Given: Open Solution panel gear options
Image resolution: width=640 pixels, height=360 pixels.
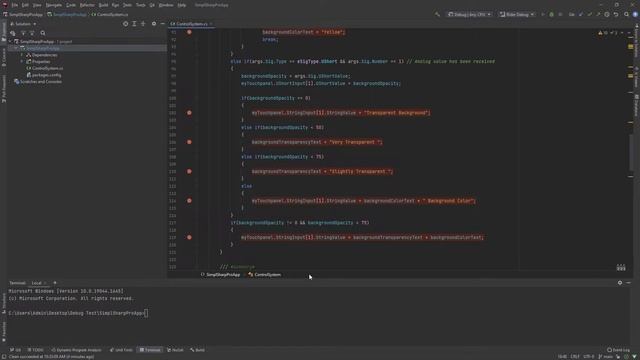Looking at the screenshot, I should tap(154, 24).
